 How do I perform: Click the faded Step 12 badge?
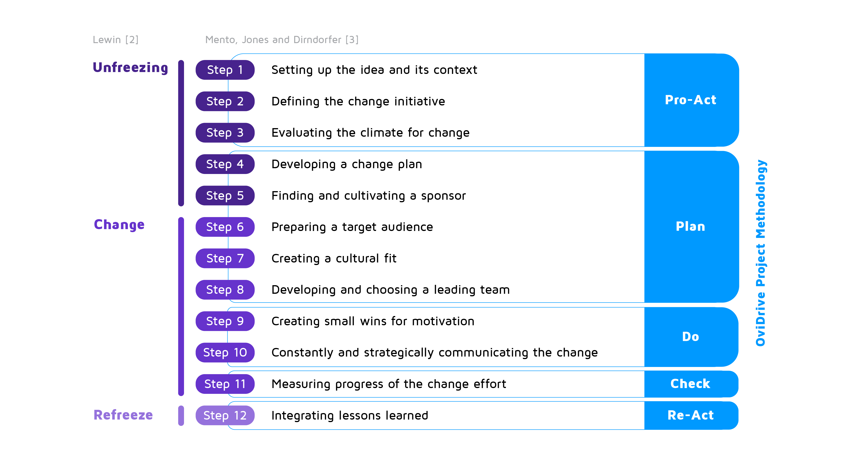[x=225, y=415]
